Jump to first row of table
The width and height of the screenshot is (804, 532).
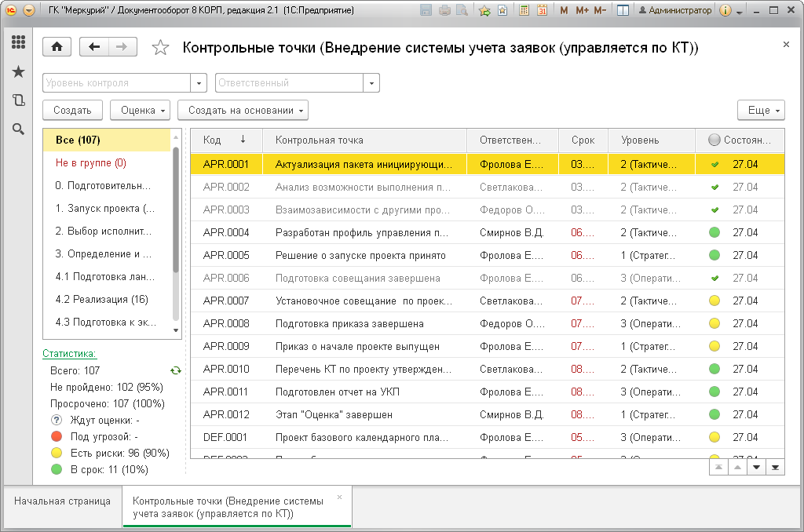pyautogui.click(x=719, y=467)
